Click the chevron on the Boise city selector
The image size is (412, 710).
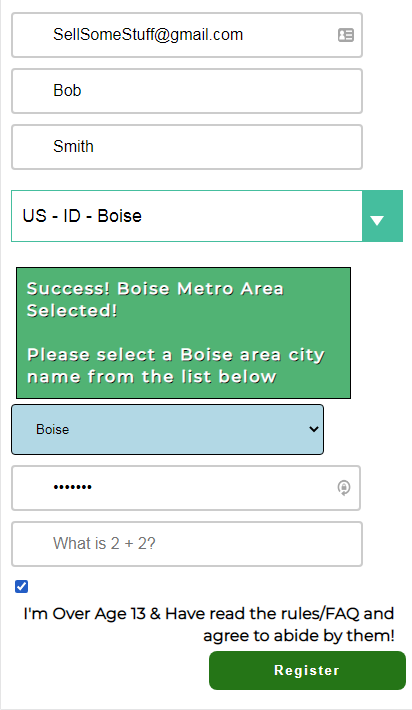[314, 429]
